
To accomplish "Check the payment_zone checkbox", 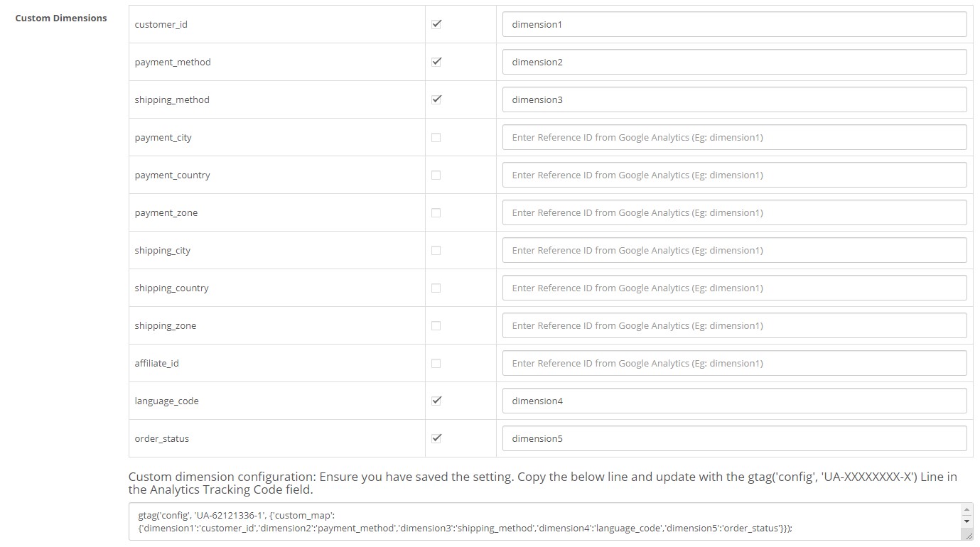I will pyautogui.click(x=436, y=212).
